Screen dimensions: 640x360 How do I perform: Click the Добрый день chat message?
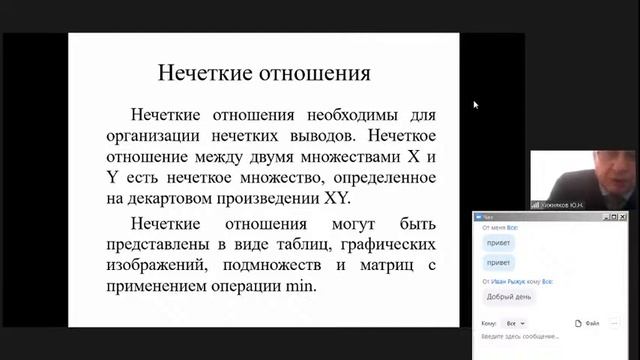click(509, 297)
